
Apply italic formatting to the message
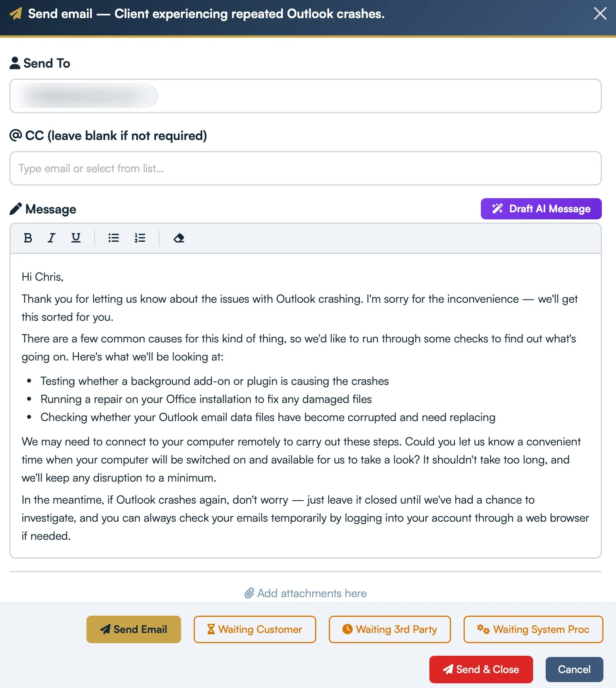(x=51, y=238)
